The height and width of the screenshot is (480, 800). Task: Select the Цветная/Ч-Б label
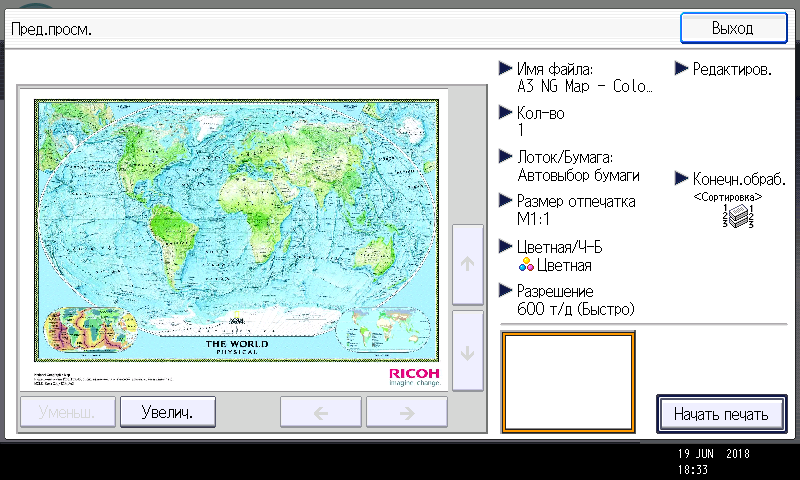[x=559, y=247]
